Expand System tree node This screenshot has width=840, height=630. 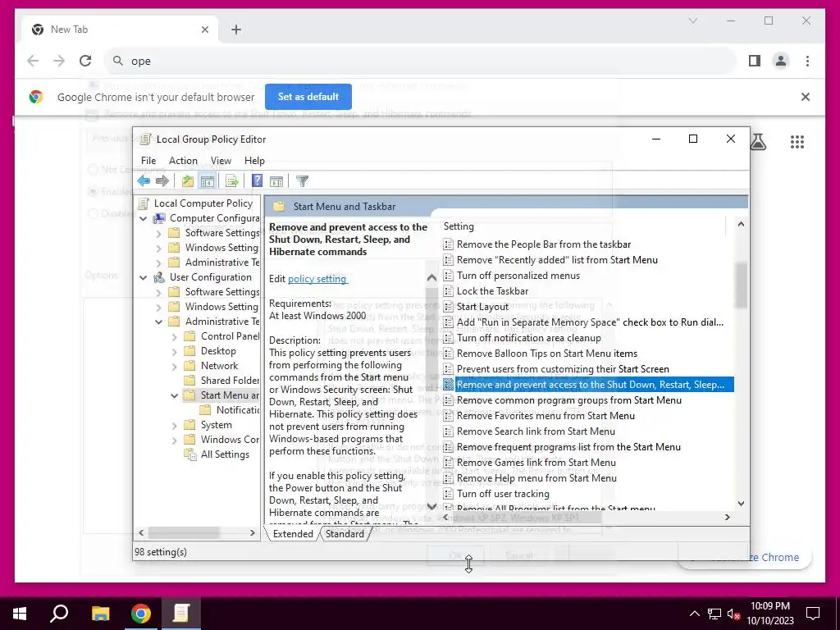tap(174, 426)
